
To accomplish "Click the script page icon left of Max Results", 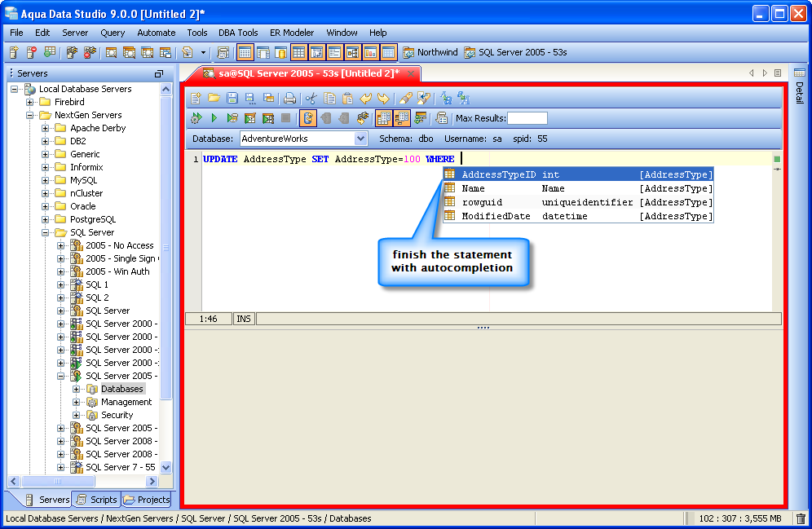I will coord(441,118).
